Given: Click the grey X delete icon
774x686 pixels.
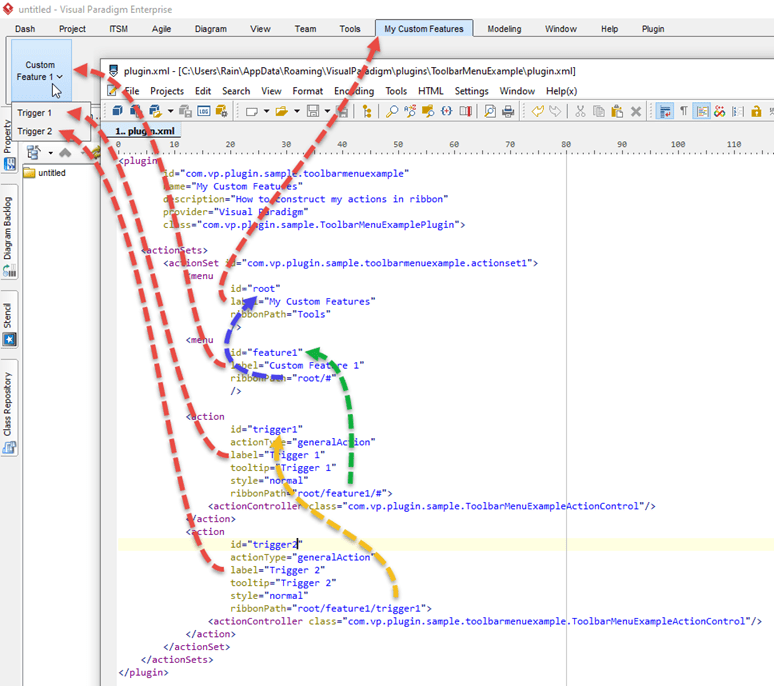Looking at the screenshot, I should click(x=636, y=111).
